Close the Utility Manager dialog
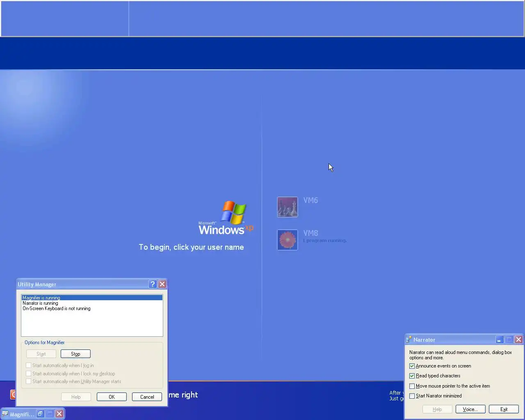Screen dimensions: 525x420 pyautogui.click(x=162, y=284)
